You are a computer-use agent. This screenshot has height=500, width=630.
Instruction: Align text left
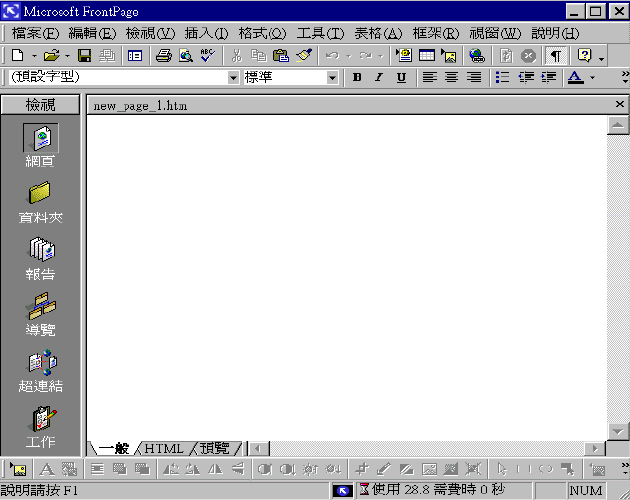coord(430,77)
